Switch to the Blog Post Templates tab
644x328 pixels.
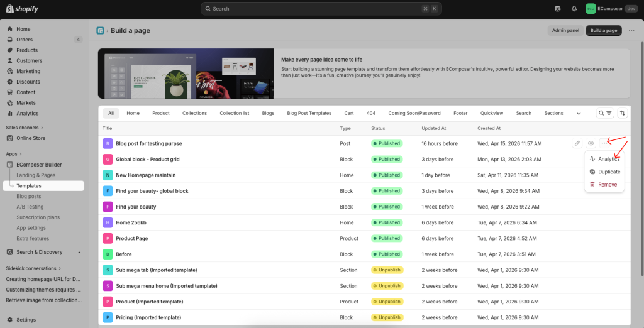point(309,114)
